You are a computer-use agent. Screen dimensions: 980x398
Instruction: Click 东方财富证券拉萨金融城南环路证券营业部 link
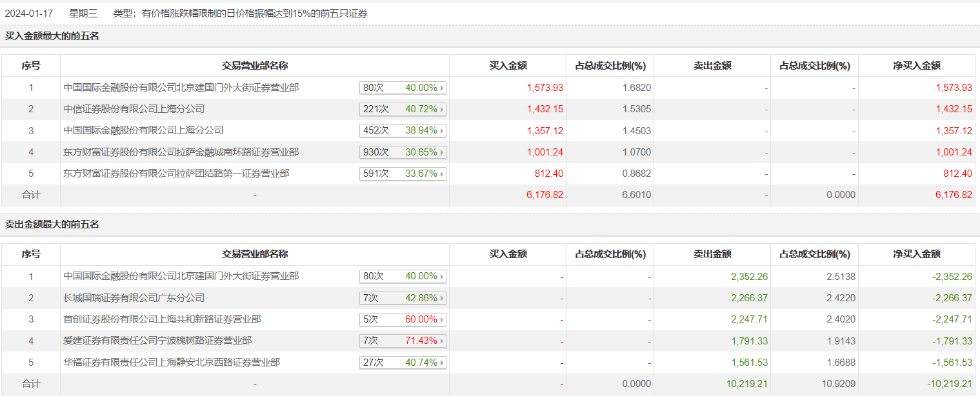[x=181, y=152]
